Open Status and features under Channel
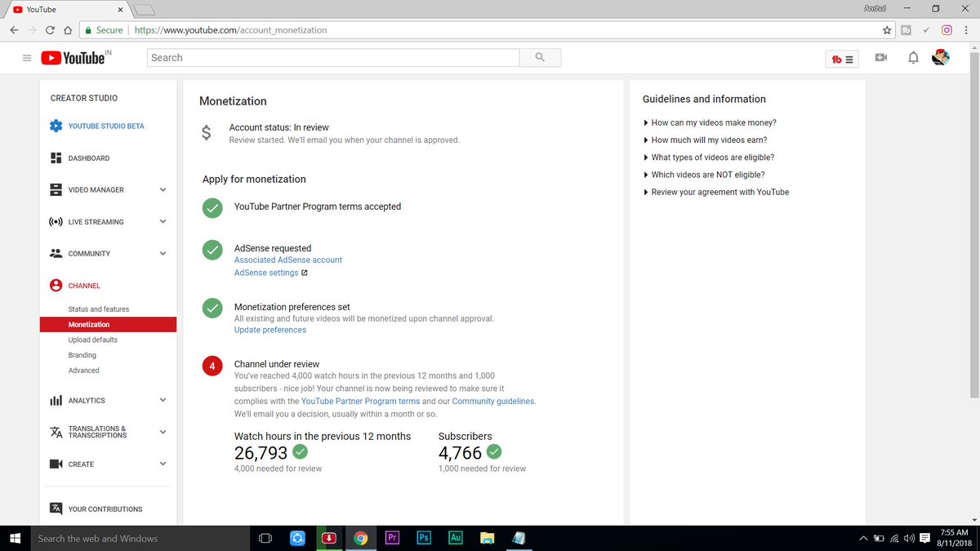This screenshot has height=551, width=980. tap(99, 309)
